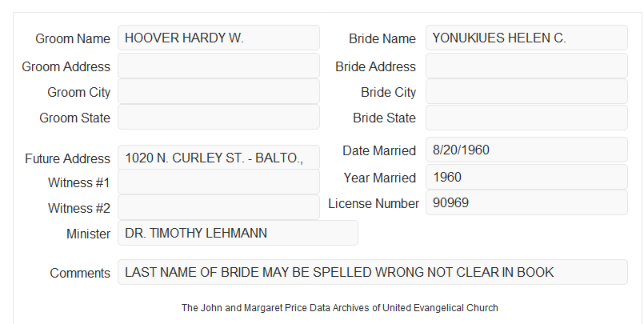The height and width of the screenshot is (324, 644).
Task: Click the License Number field 90969
Action: pos(526,202)
